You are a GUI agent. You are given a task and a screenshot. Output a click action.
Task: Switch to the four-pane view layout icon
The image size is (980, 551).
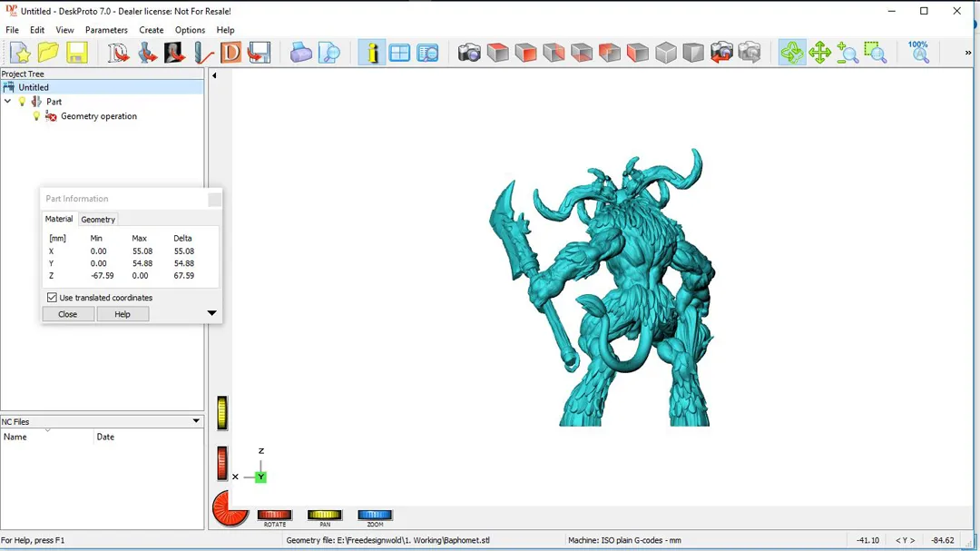[399, 53]
